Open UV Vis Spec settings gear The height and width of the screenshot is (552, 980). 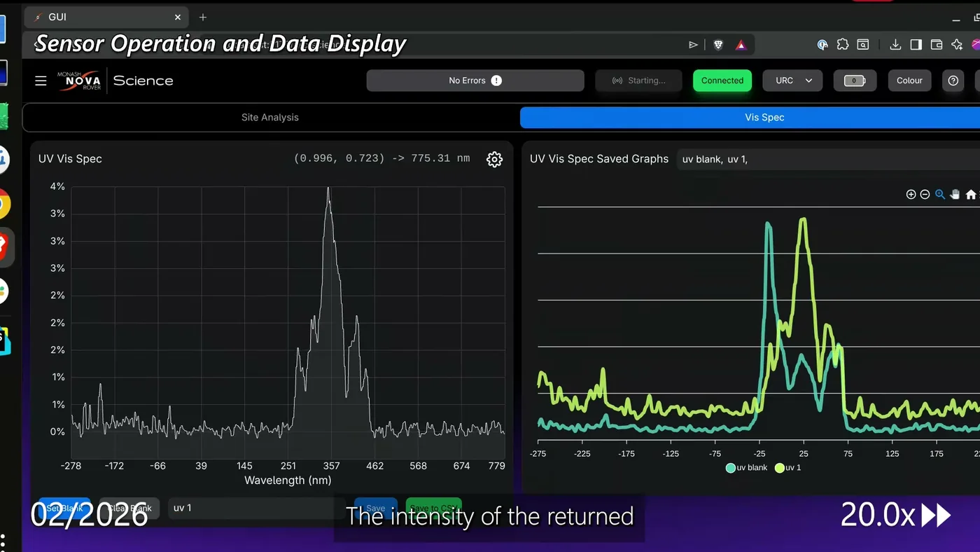(x=494, y=159)
